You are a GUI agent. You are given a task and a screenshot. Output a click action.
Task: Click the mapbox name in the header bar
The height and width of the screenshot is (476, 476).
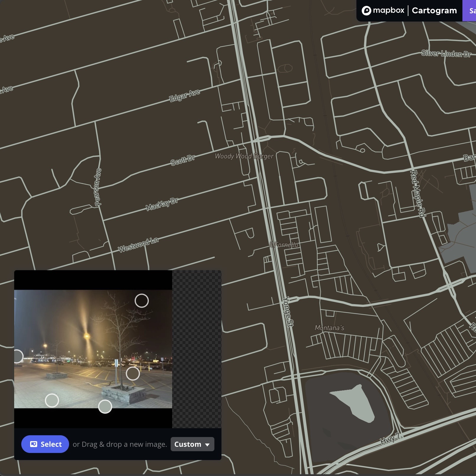point(389,11)
